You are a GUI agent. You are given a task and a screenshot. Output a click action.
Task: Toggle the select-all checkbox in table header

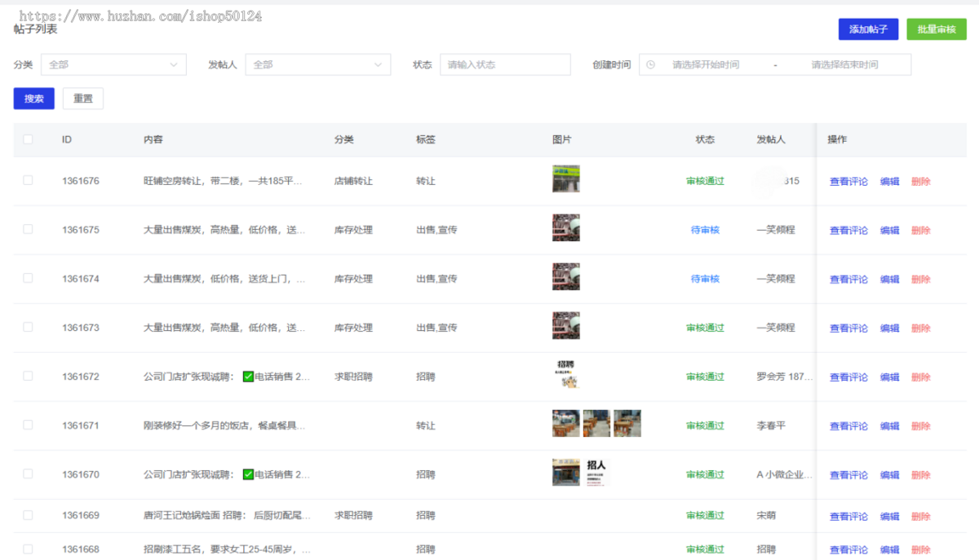pos(28,139)
